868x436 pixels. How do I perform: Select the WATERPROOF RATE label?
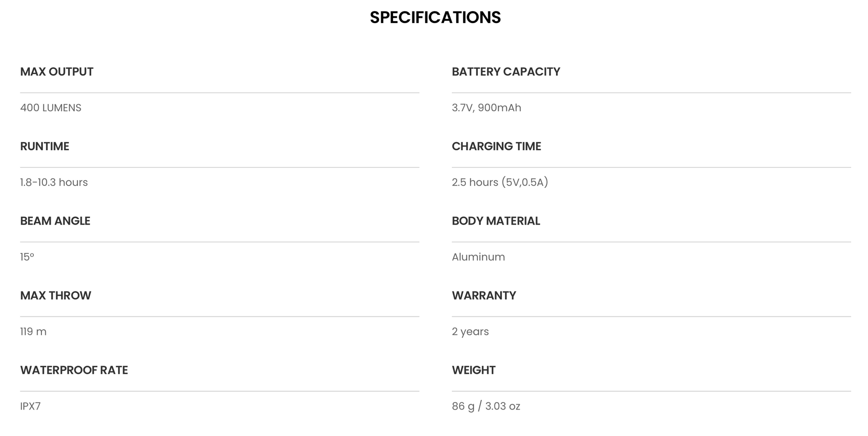pyautogui.click(x=74, y=370)
